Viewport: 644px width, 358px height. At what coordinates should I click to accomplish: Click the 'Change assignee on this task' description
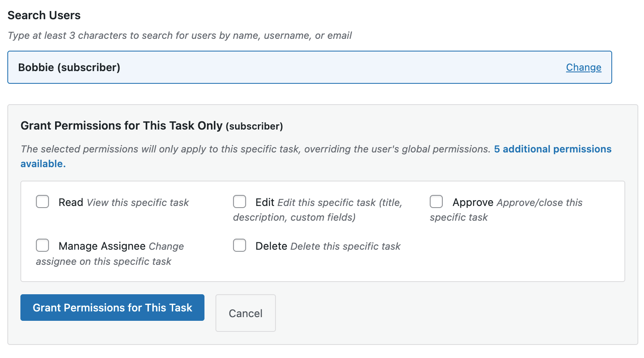click(x=104, y=262)
